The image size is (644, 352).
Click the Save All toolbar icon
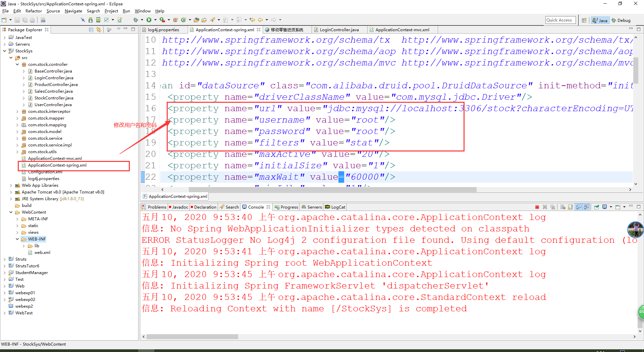coord(24,20)
